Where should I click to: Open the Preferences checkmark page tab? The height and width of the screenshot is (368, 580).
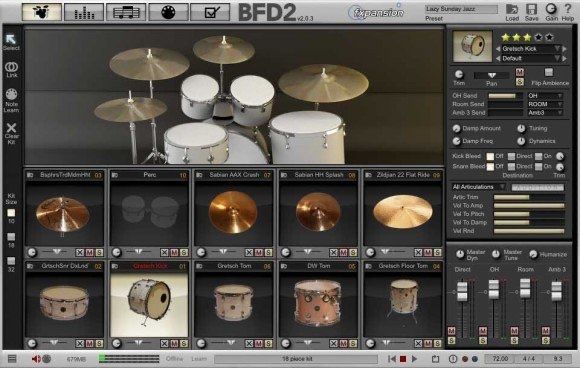[210, 12]
